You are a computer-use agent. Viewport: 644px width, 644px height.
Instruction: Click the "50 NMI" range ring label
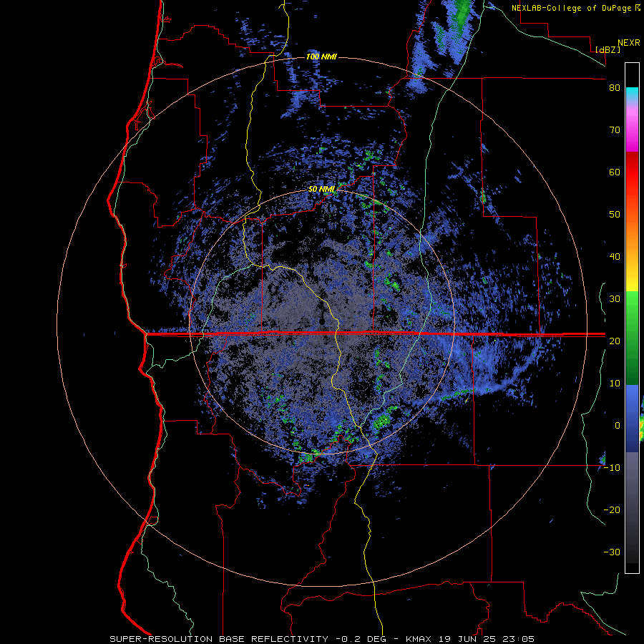point(321,190)
